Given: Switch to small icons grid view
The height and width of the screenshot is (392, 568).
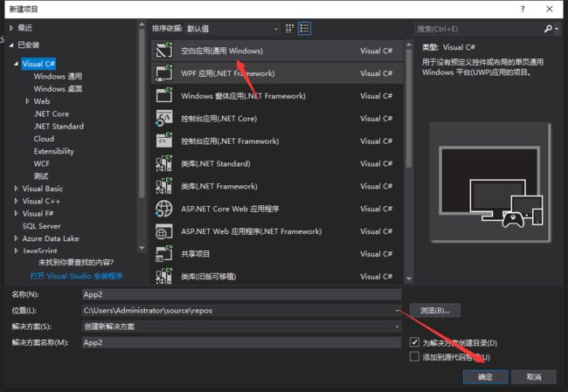Looking at the screenshot, I should 289,29.
